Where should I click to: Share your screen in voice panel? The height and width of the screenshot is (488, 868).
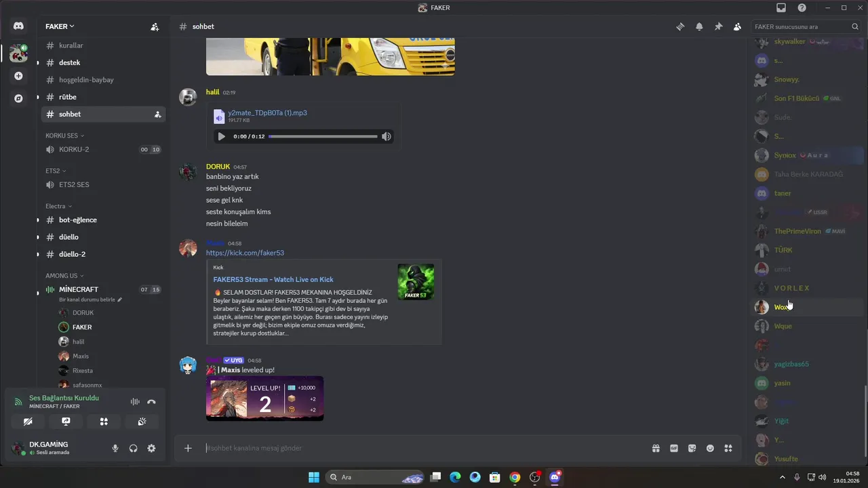pyautogui.click(x=66, y=421)
